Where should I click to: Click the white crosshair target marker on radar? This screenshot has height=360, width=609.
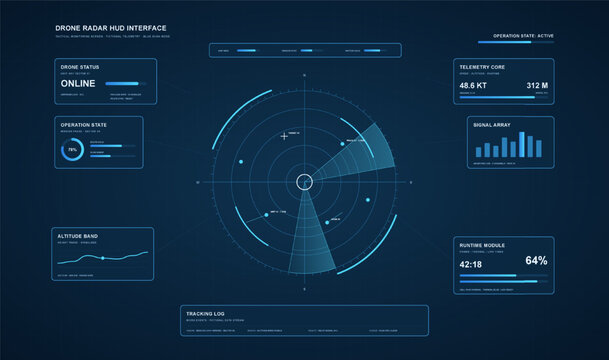click(284, 136)
